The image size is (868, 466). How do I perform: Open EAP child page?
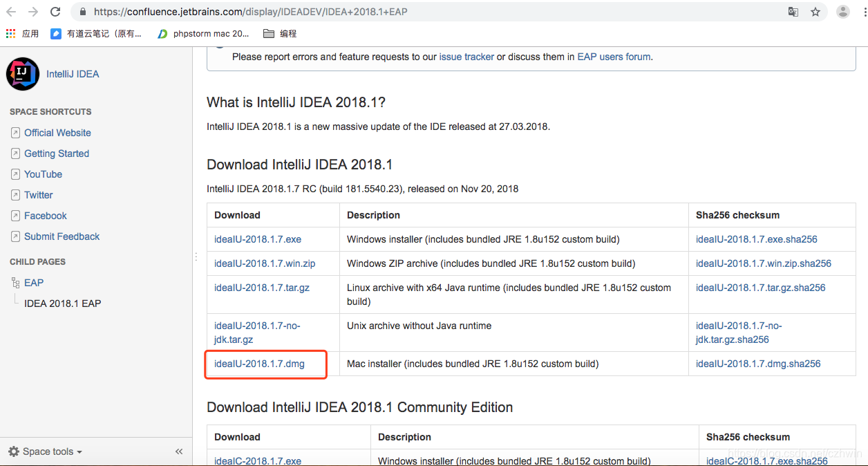(34, 283)
